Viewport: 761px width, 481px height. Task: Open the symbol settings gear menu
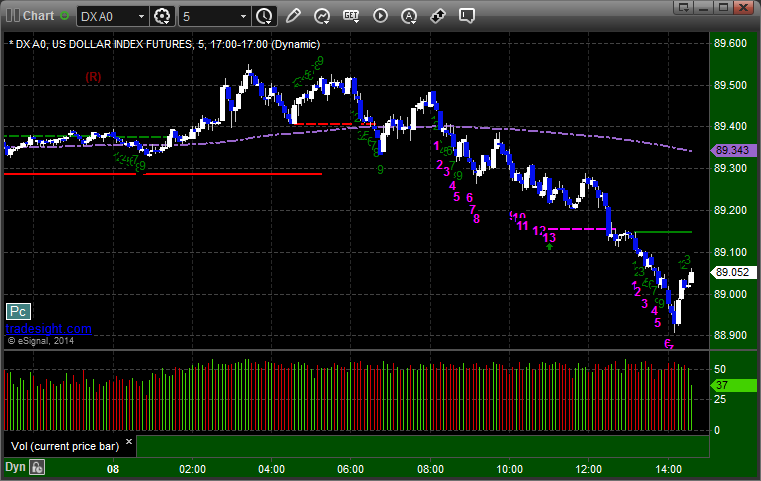pos(162,16)
